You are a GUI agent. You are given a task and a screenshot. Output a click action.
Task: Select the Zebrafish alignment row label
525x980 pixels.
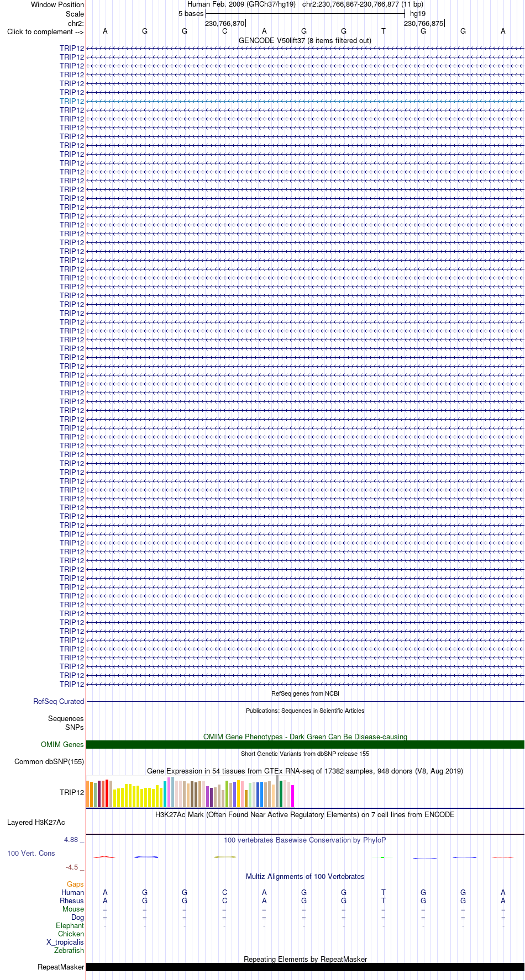coord(69,951)
